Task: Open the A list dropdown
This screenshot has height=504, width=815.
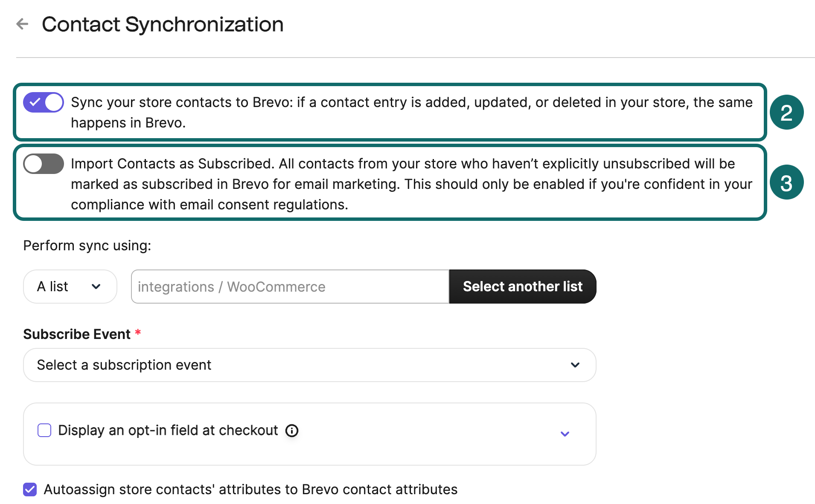Action: pyautogui.click(x=70, y=287)
